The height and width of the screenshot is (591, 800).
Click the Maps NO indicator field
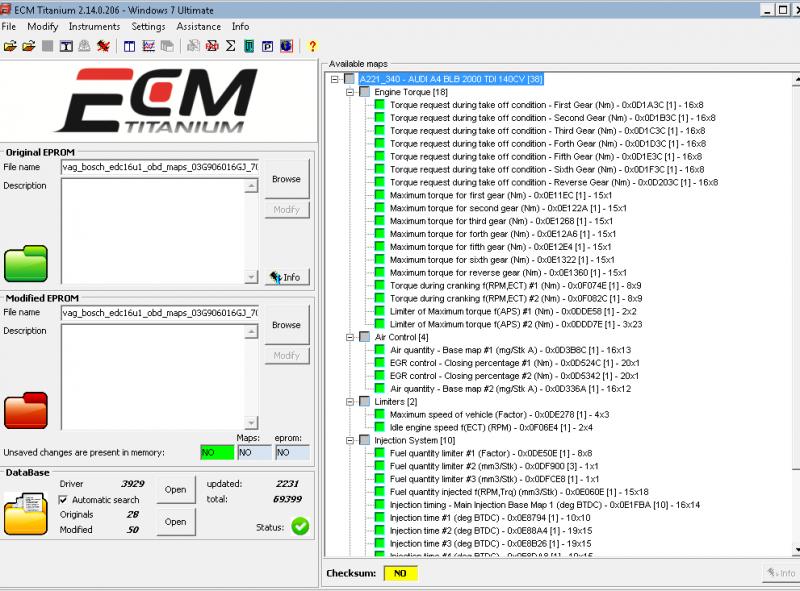pos(254,452)
